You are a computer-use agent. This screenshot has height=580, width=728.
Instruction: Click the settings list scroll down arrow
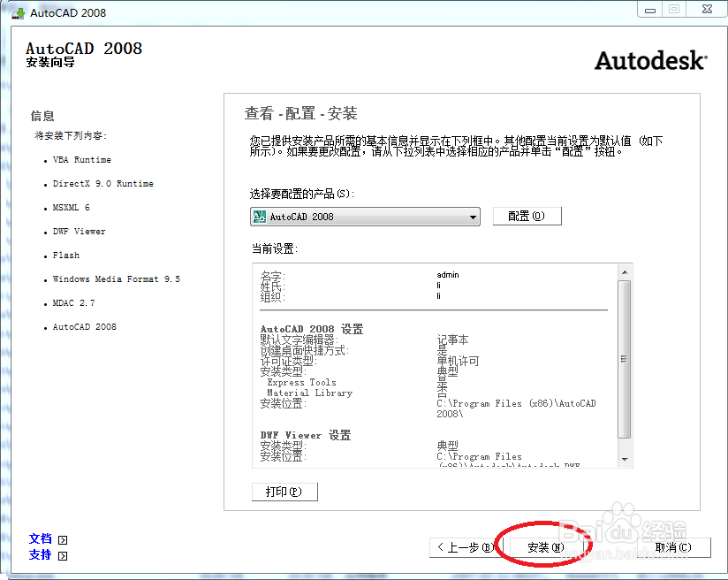click(625, 460)
